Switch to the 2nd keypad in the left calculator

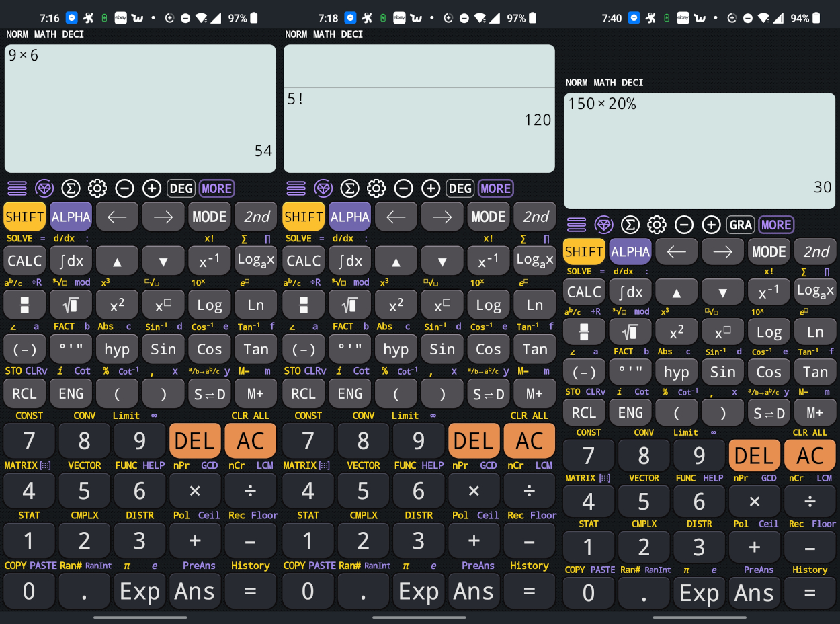pos(256,217)
